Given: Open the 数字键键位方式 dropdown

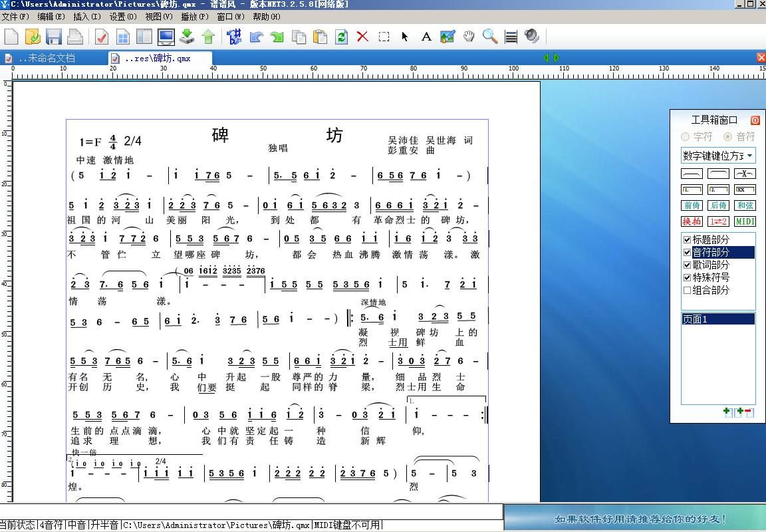Looking at the screenshot, I should [x=718, y=156].
